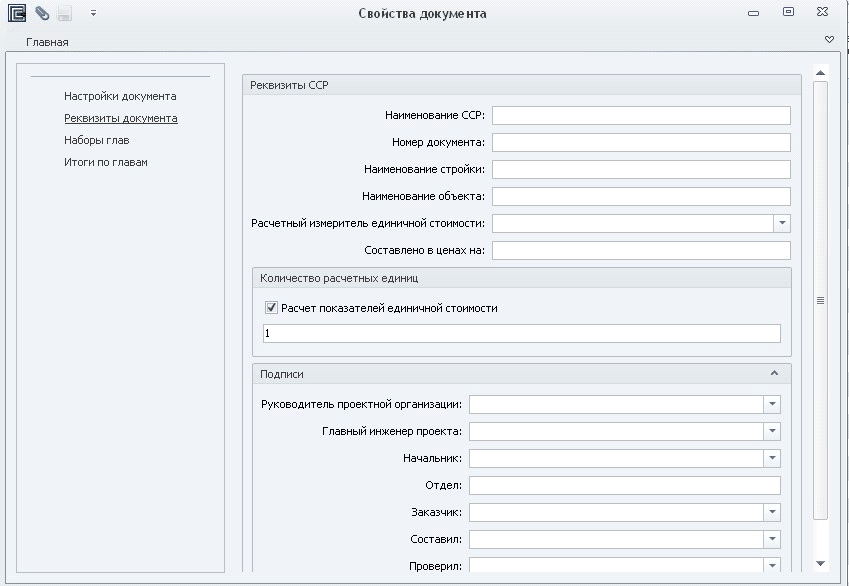Image resolution: width=849 pixels, height=586 pixels.
Task: Open Итоги по главам section
Action: [x=106, y=162]
